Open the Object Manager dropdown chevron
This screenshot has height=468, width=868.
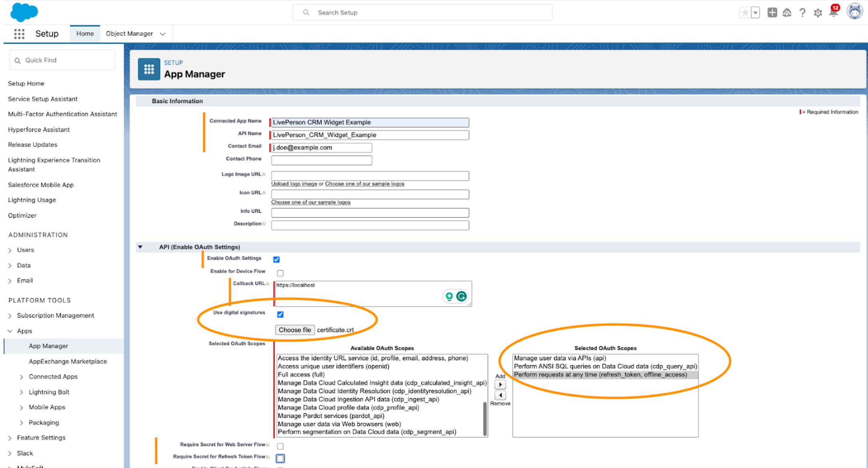tap(163, 34)
